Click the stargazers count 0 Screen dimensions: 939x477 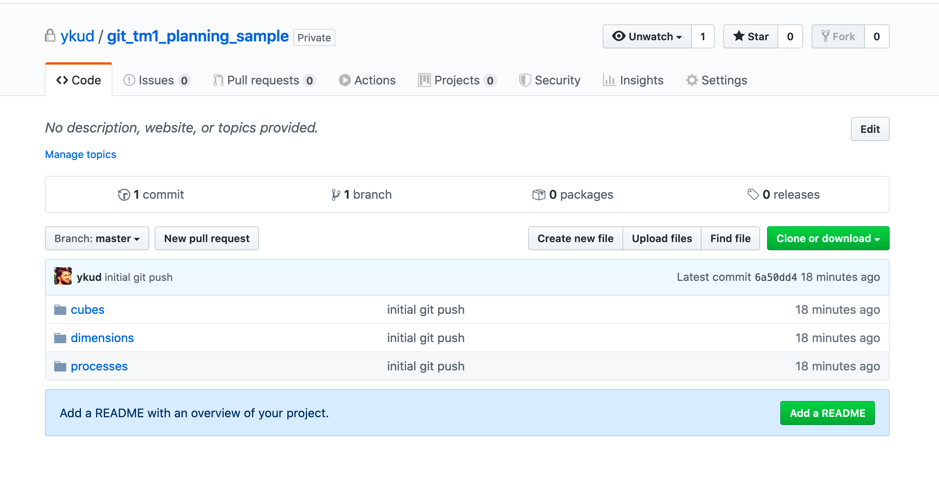pos(790,37)
